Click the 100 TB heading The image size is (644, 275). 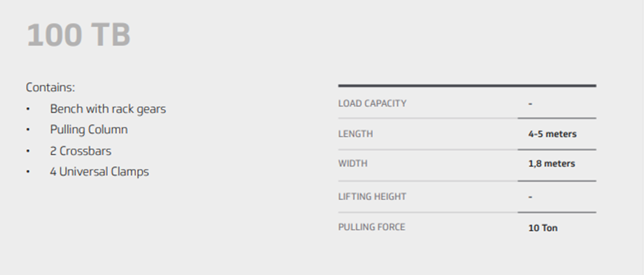coord(78,35)
